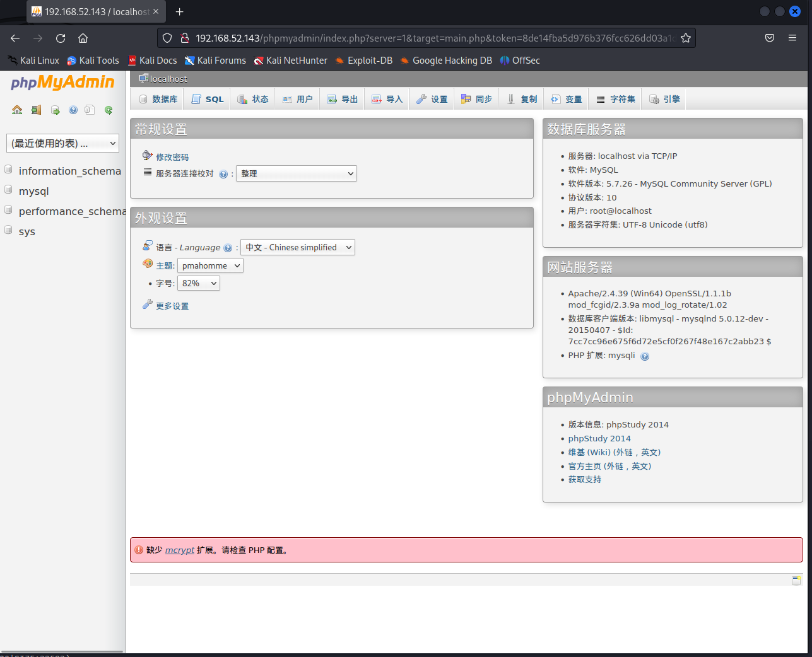Open the browser home page button

pyautogui.click(x=83, y=38)
